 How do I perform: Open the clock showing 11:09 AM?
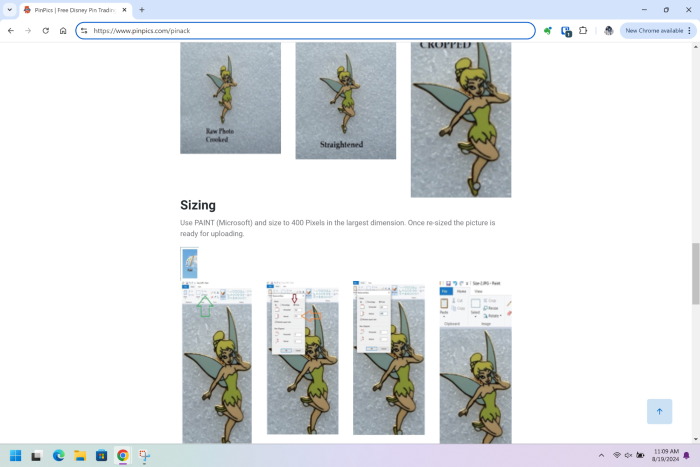(x=665, y=455)
